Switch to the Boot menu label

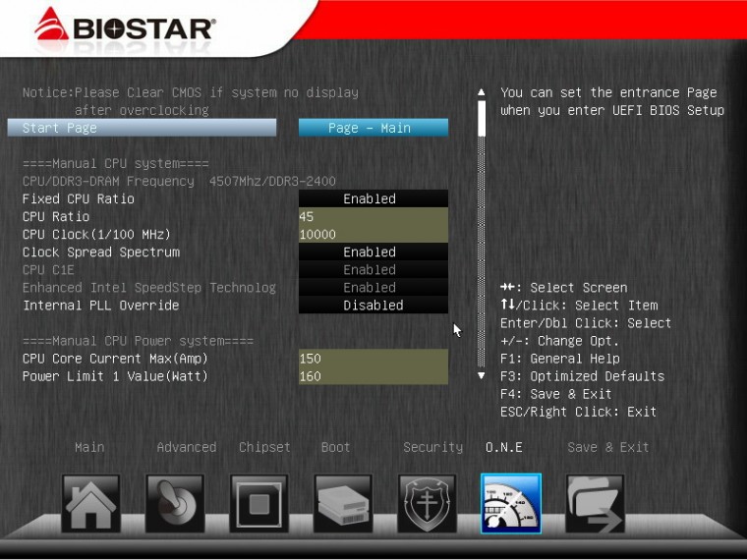[x=335, y=447]
